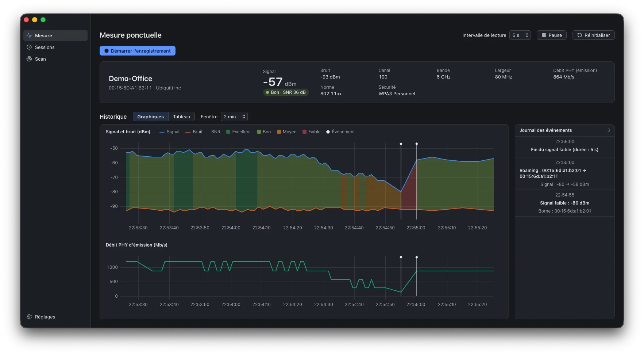The width and height of the screenshot is (644, 355).
Task: Toggle the Faible legend band
Action: click(312, 132)
